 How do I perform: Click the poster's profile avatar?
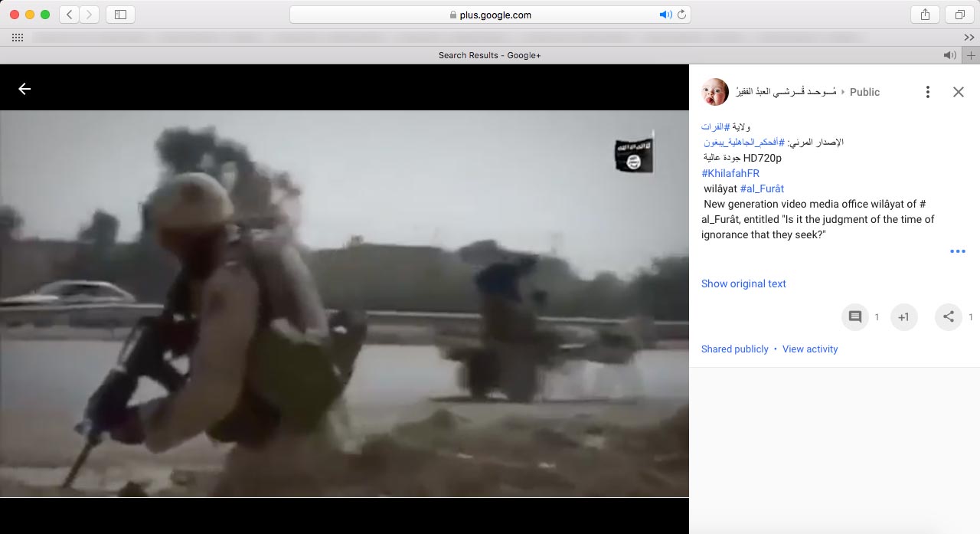715,92
